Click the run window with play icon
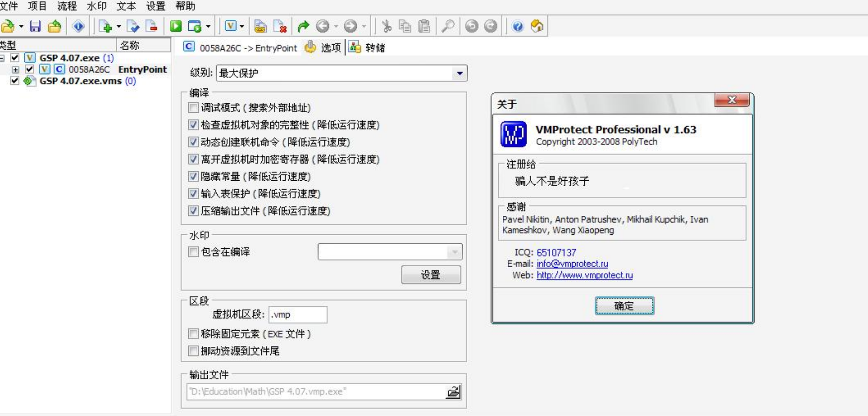 click(x=195, y=26)
